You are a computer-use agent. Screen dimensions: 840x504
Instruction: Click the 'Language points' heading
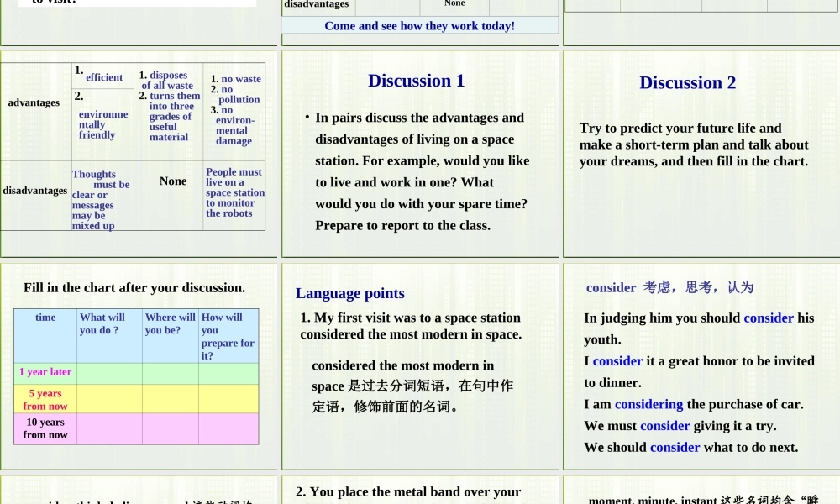[349, 293]
